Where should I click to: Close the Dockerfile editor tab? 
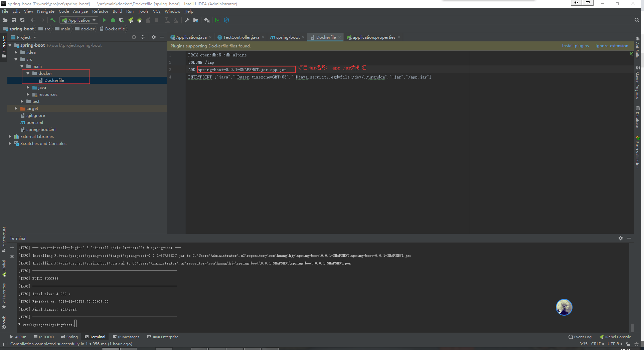coord(339,37)
